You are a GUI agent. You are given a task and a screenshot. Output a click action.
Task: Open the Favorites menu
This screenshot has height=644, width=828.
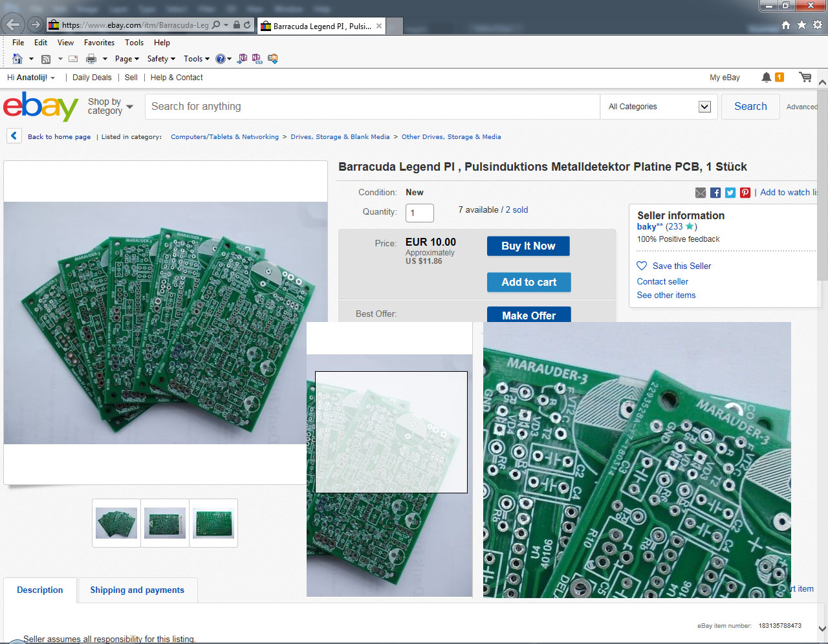click(x=99, y=43)
